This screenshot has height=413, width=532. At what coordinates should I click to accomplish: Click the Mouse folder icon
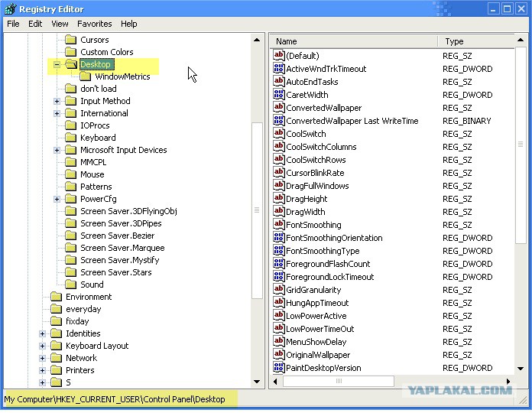click(x=70, y=174)
